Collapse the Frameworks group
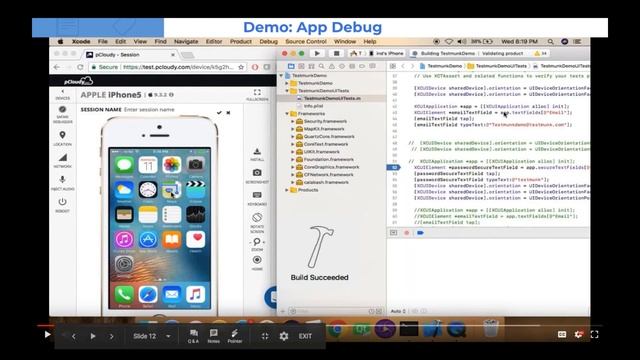The image size is (640, 360). [x=287, y=113]
